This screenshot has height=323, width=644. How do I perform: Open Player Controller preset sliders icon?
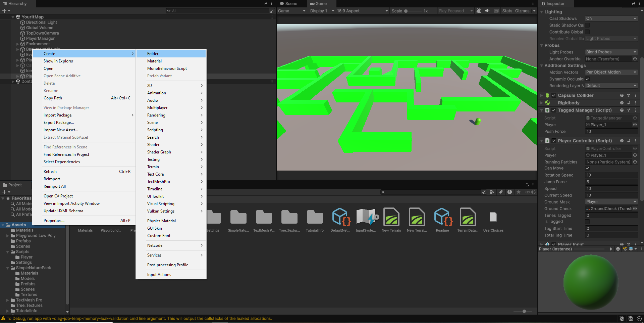[629, 141]
